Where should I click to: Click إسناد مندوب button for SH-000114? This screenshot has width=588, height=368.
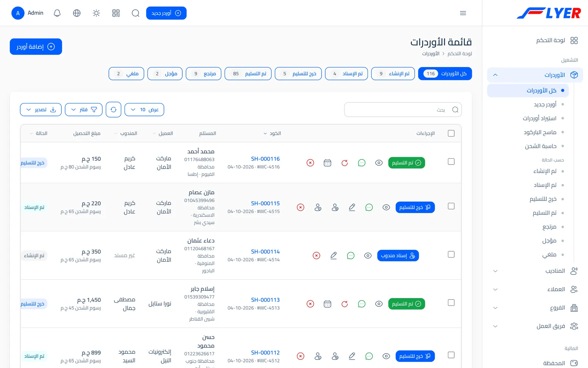(398, 255)
